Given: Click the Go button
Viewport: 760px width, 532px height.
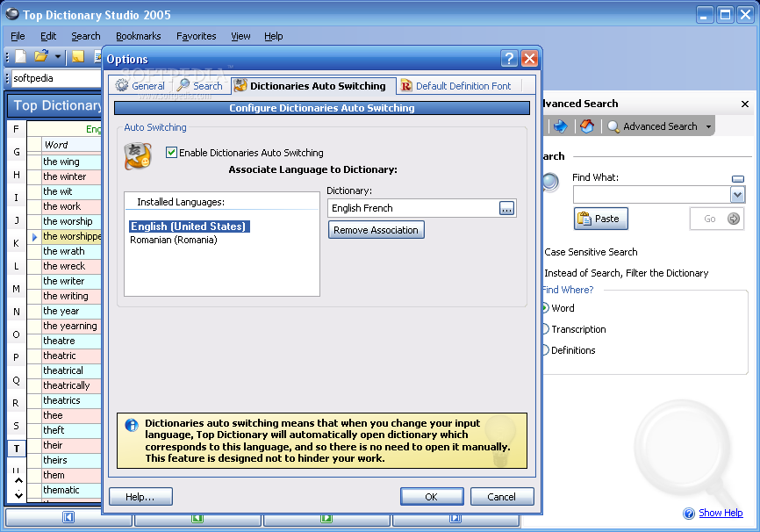Looking at the screenshot, I should [716, 219].
